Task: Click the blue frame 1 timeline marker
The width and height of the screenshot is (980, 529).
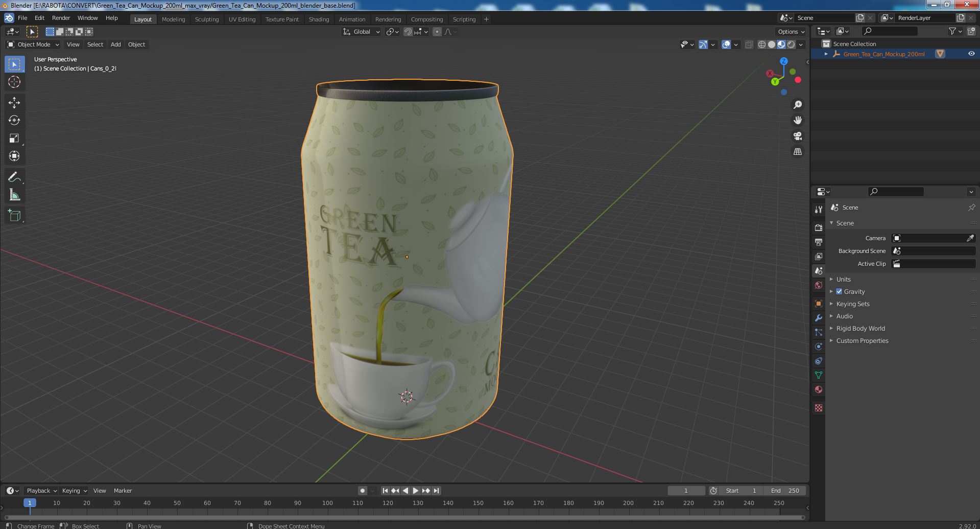Action: coord(30,503)
